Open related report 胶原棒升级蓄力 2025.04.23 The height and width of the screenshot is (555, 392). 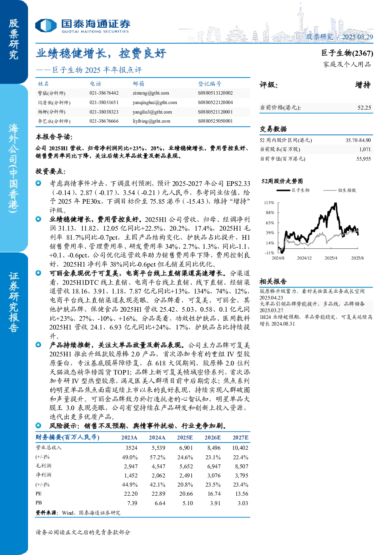coord(312,294)
